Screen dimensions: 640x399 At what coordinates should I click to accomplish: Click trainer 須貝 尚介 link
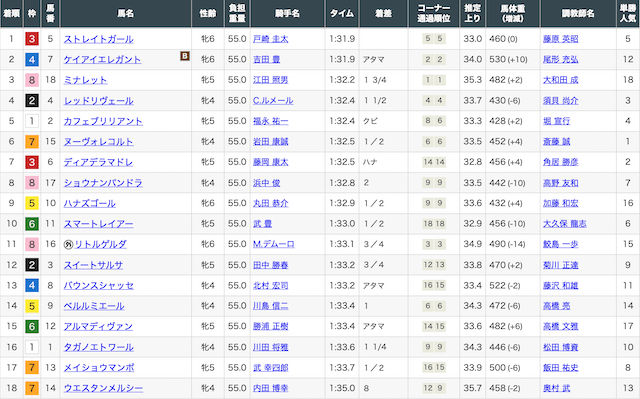click(560, 101)
